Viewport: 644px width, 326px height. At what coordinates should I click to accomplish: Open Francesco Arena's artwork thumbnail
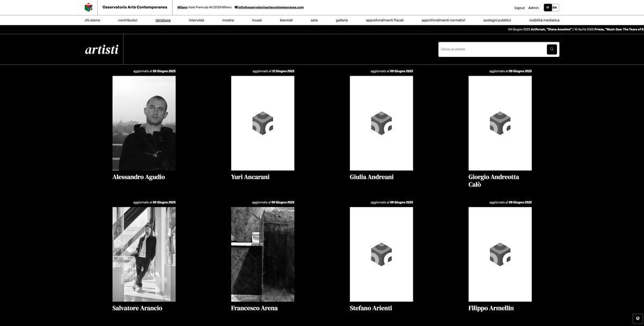pyautogui.click(x=262, y=254)
